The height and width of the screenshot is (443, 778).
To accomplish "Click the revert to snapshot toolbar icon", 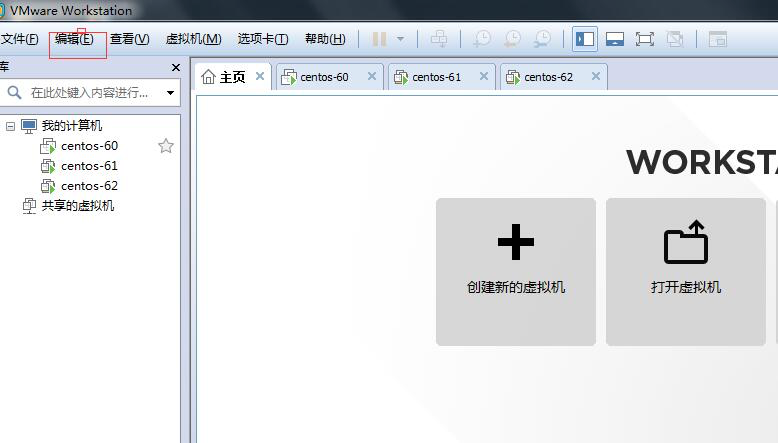I will point(512,39).
